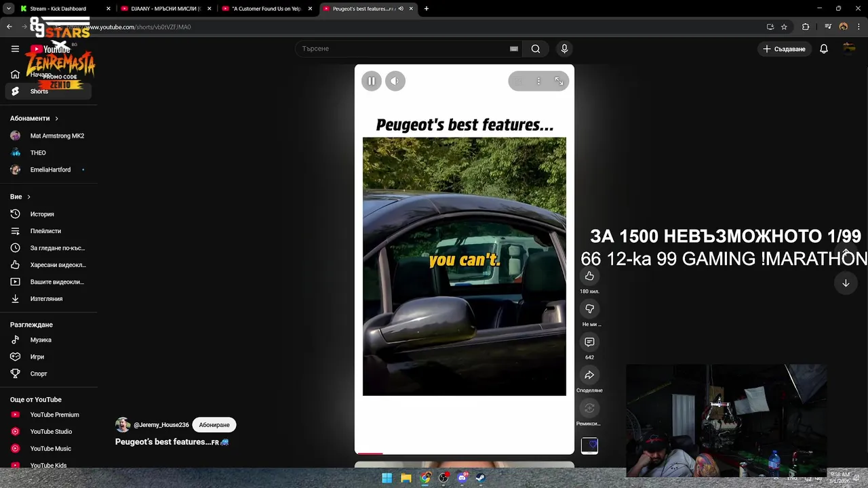Bookmark this page with star icon
Viewport: 868px width, 488px height.
pyautogui.click(x=784, y=27)
